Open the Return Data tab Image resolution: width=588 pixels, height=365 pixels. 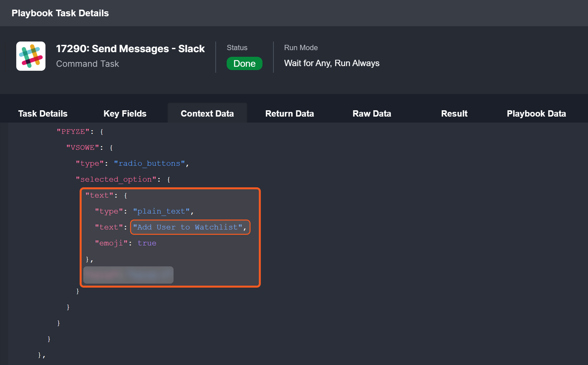pos(289,114)
